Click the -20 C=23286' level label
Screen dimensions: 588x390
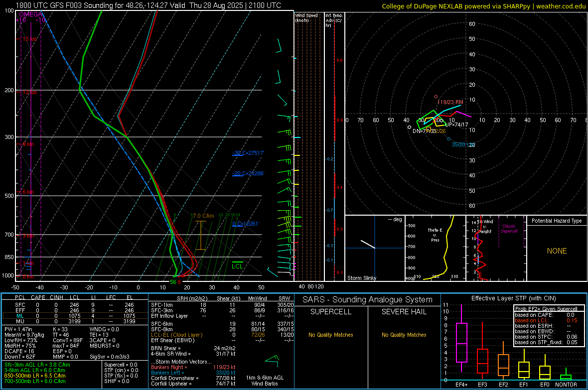(x=248, y=174)
